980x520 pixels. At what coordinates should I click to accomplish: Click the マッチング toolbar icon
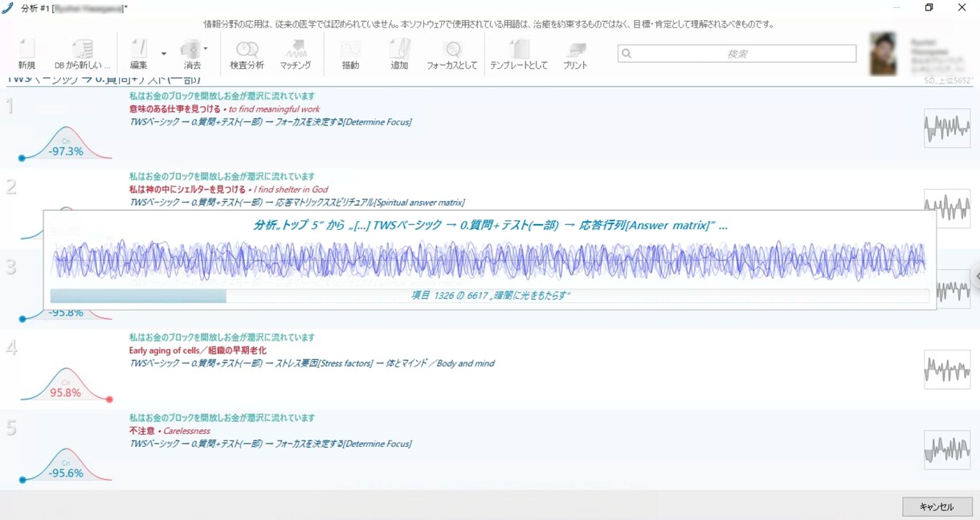(296, 54)
